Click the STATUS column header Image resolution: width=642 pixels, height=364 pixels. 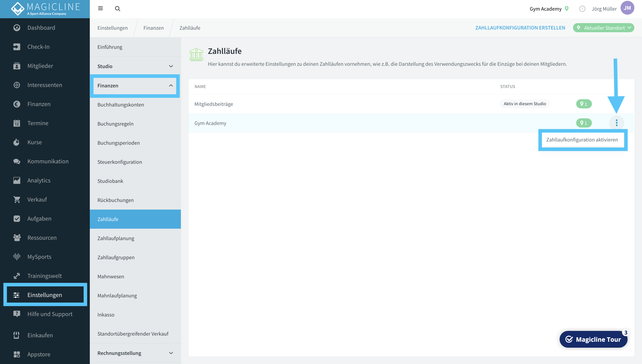[x=507, y=87]
